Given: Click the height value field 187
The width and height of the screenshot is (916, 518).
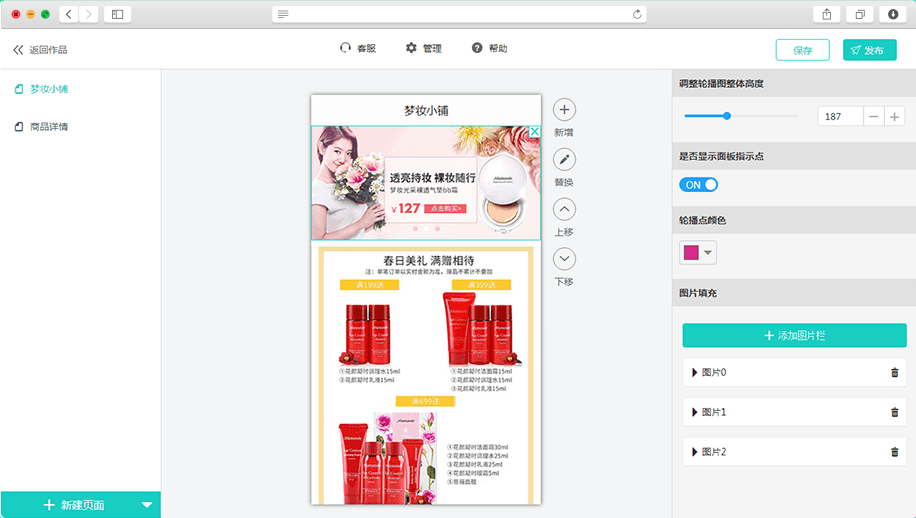Looking at the screenshot, I should [840, 117].
